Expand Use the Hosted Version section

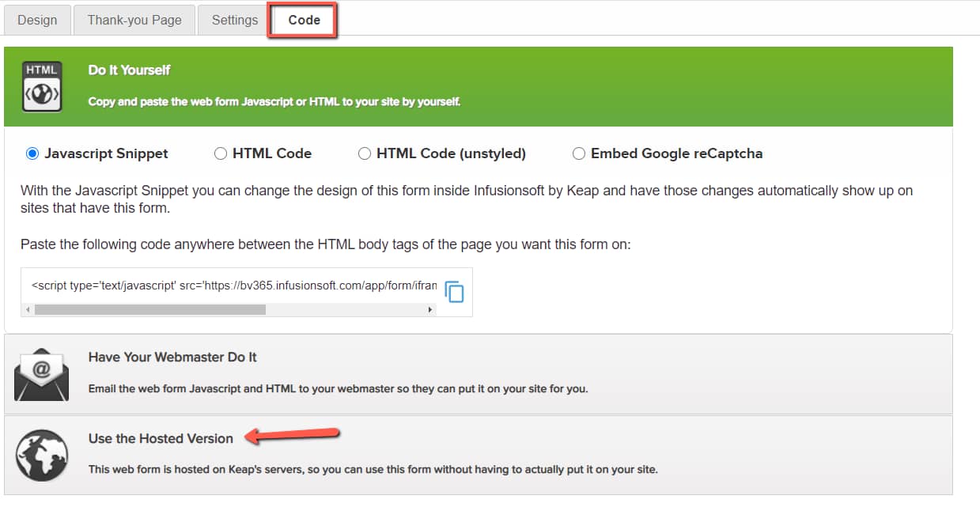pyautogui.click(x=479, y=456)
